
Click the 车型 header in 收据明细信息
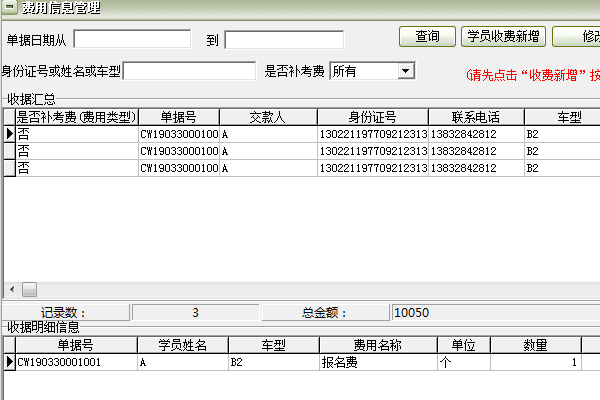point(274,345)
